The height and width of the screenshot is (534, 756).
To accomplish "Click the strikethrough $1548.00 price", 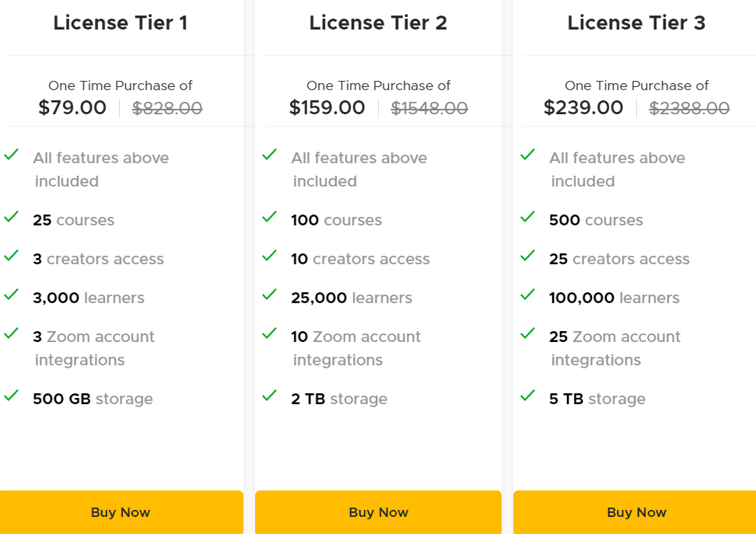I will (x=429, y=109).
